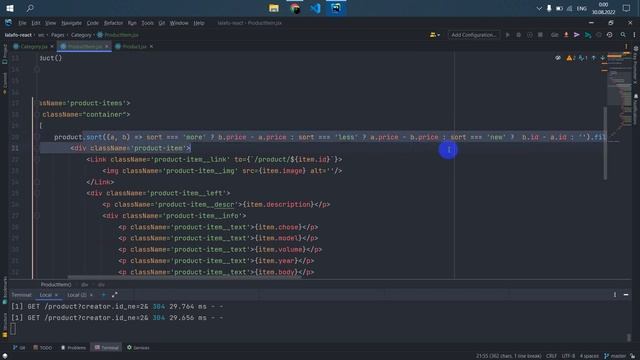Open the Services tool window

point(138,348)
